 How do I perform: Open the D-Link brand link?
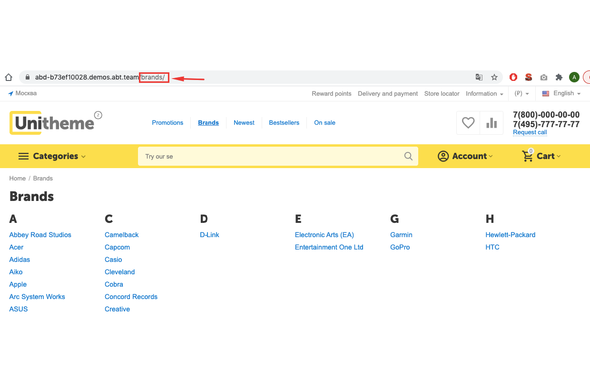click(209, 235)
